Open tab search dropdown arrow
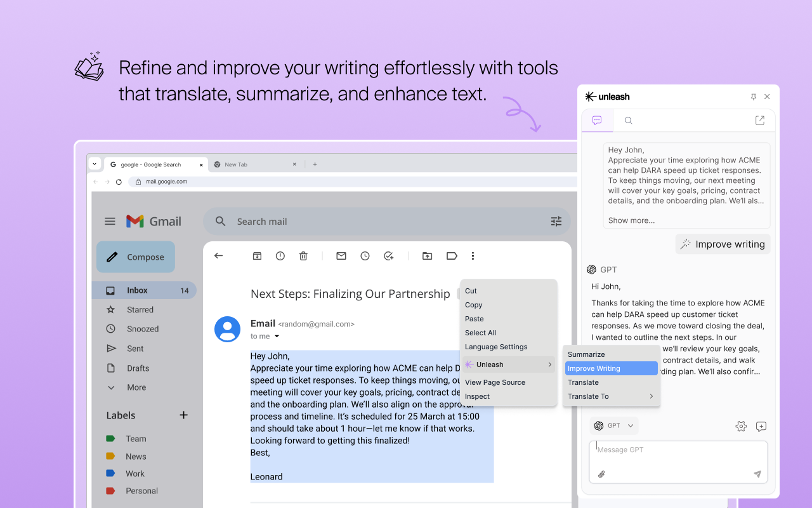812x508 pixels. [x=95, y=164]
